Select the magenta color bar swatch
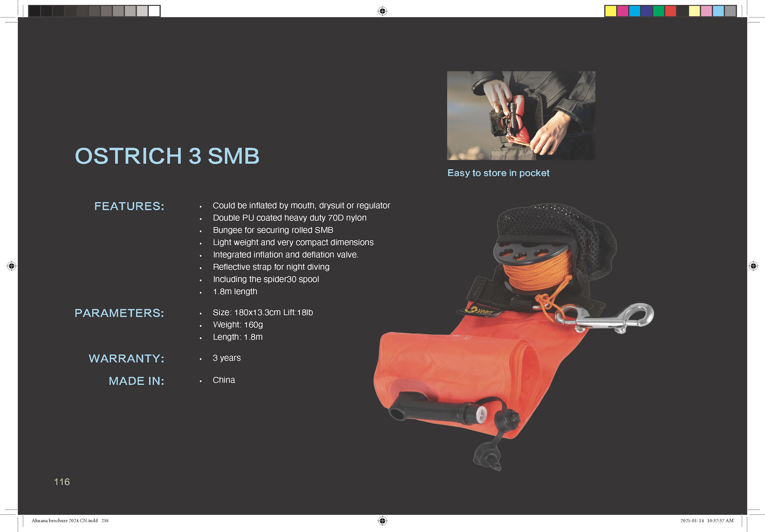 tap(622, 11)
